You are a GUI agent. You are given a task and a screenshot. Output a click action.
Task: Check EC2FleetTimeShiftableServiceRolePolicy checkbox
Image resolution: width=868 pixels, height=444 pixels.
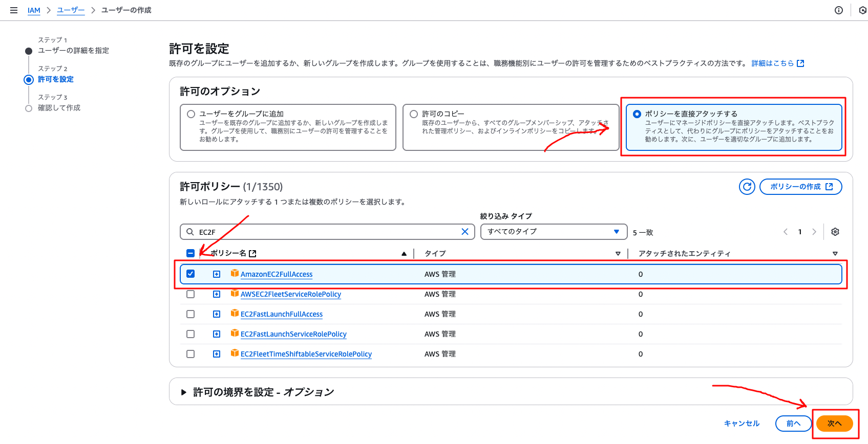pos(190,354)
